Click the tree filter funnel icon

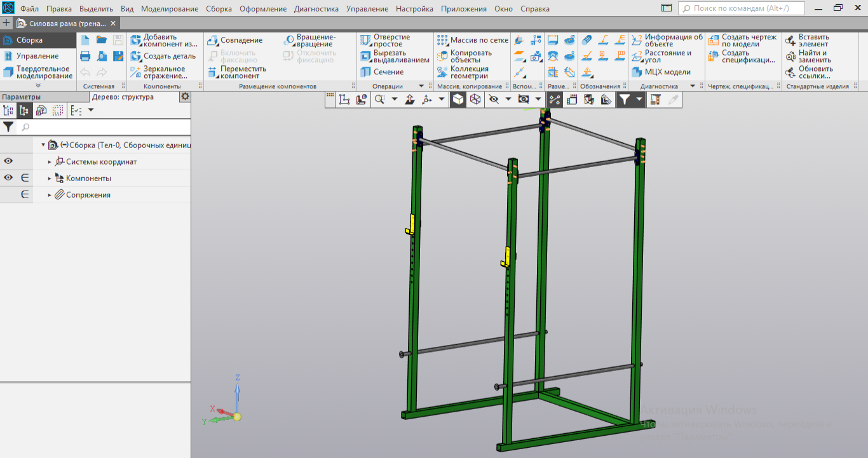tap(8, 127)
